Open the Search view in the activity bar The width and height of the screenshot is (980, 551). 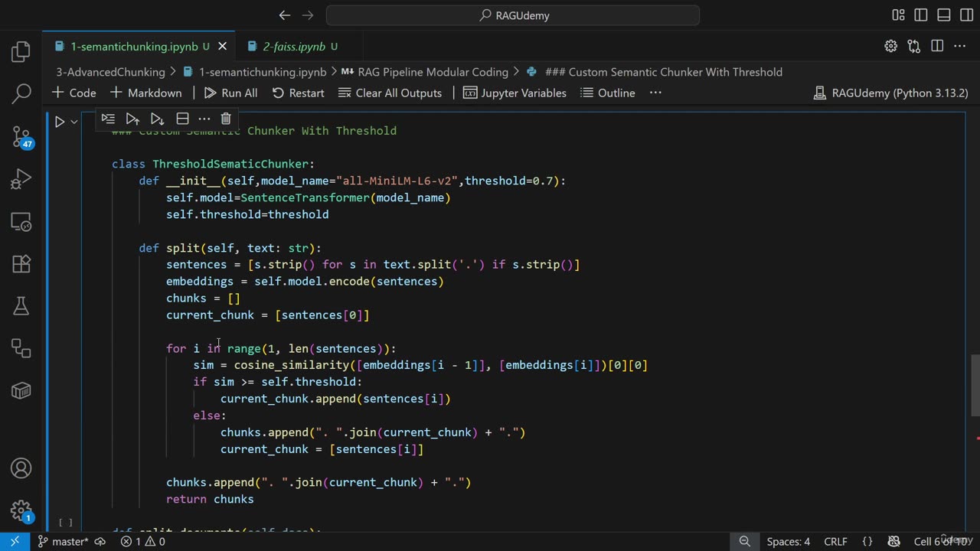(x=21, y=93)
